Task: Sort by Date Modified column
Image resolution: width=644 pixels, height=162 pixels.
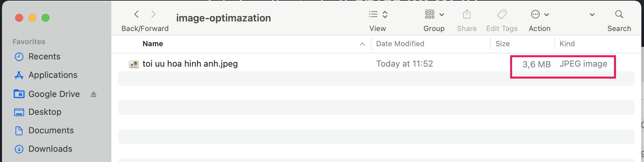Action: click(x=400, y=44)
